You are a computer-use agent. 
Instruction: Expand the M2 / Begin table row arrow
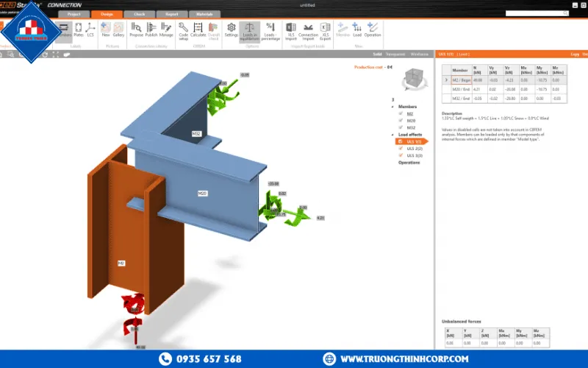445,79
